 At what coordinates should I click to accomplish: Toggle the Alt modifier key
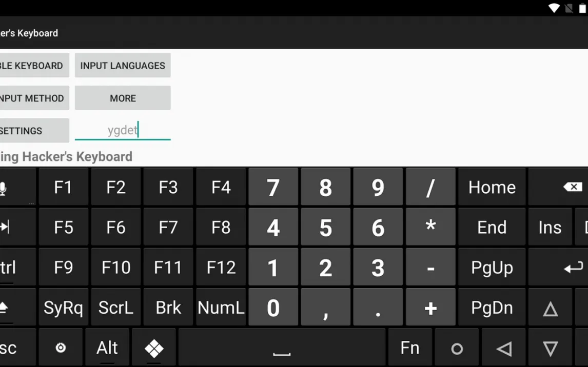coord(107,348)
